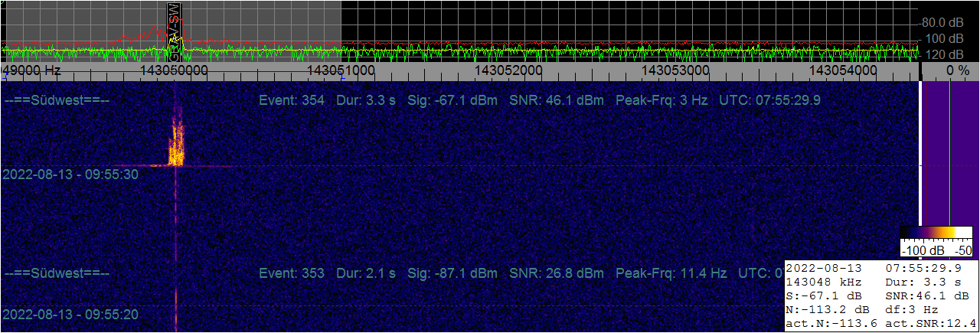The image size is (980, 333).
Task: Click the 143051000 frequency tick label
Action: [341, 70]
